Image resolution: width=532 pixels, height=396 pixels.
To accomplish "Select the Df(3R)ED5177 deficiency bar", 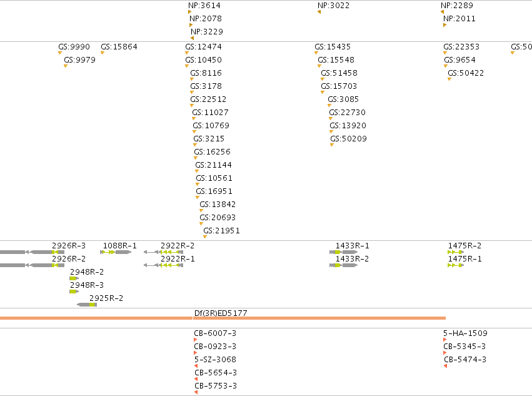I will tap(223, 318).
